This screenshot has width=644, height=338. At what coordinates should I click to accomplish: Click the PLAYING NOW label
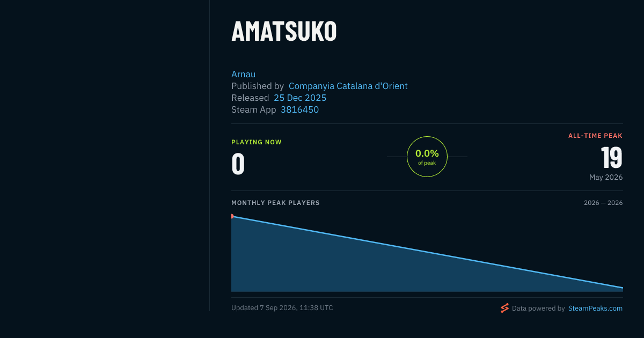[x=257, y=142]
